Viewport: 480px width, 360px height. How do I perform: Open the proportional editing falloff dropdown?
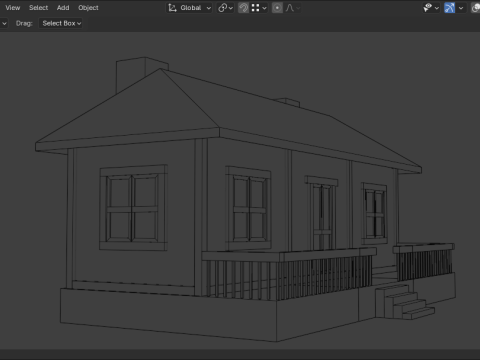pyautogui.click(x=293, y=8)
